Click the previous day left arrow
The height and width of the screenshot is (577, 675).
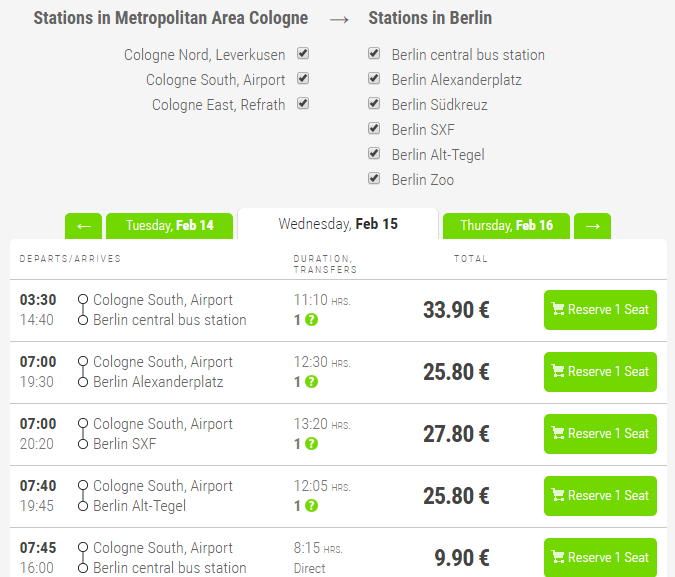tap(84, 226)
